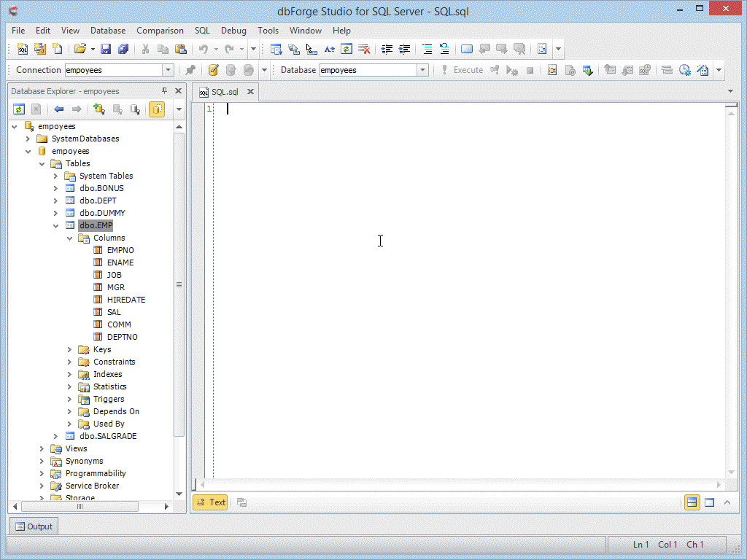Click the Save file disk icon

[106, 49]
